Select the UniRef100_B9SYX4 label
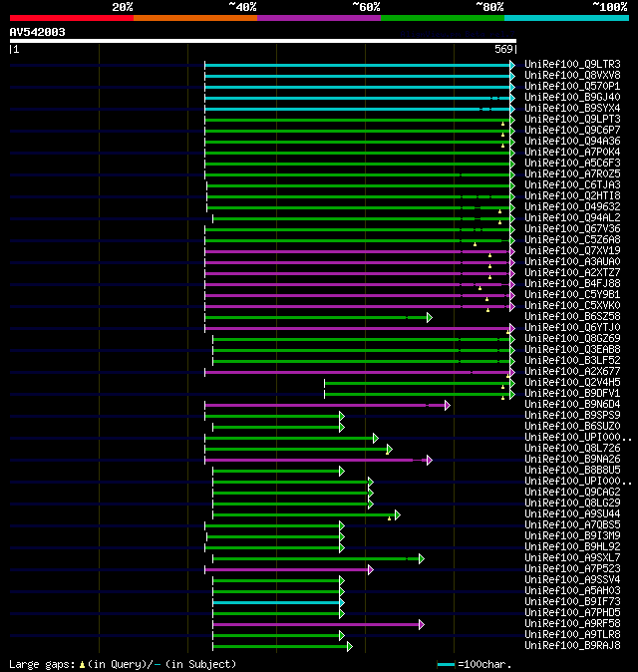 point(572,109)
